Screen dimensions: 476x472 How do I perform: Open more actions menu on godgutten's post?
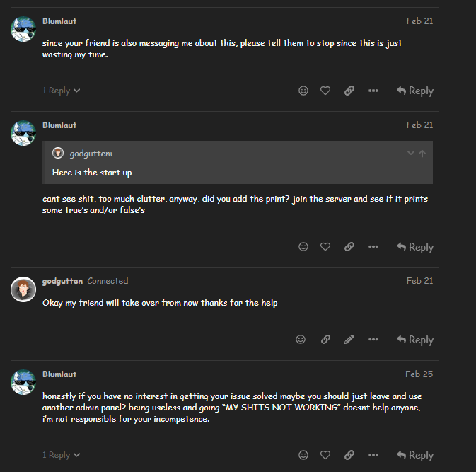point(373,340)
